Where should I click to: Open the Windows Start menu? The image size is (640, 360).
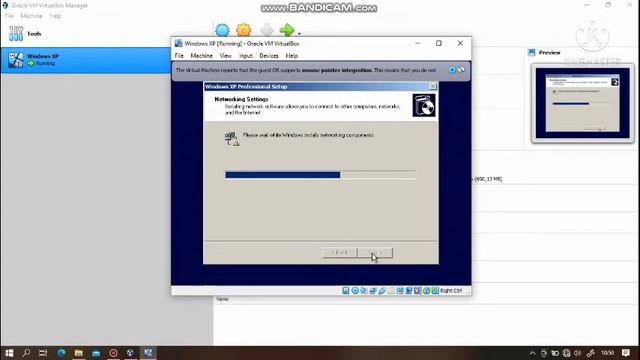click(9, 353)
